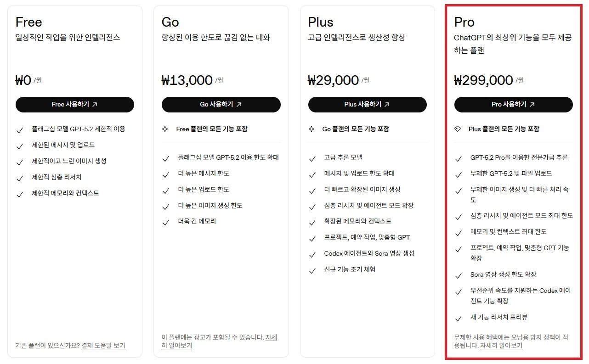Click the ₩29,000 price of the Plus plan
The width and height of the screenshot is (589, 364).
[333, 80]
